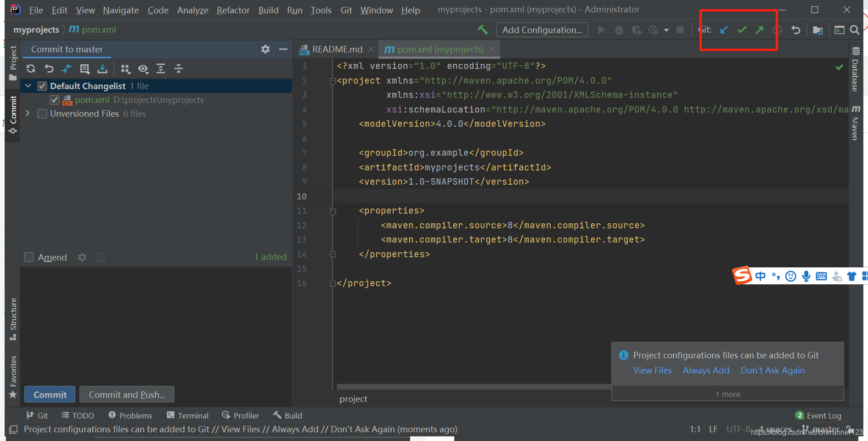The height and width of the screenshot is (441, 868).
Task: Open the Database side tool window
Action: (x=856, y=69)
